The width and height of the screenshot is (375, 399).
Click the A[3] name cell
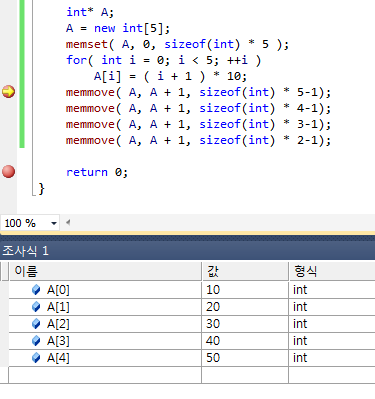click(x=105, y=341)
